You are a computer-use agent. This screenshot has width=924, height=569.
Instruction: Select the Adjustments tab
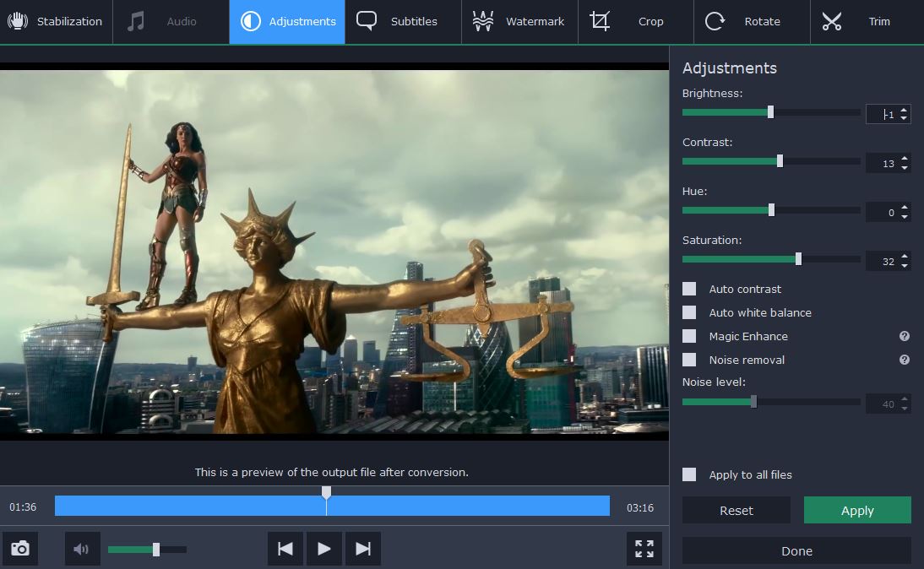click(x=287, y=22)
